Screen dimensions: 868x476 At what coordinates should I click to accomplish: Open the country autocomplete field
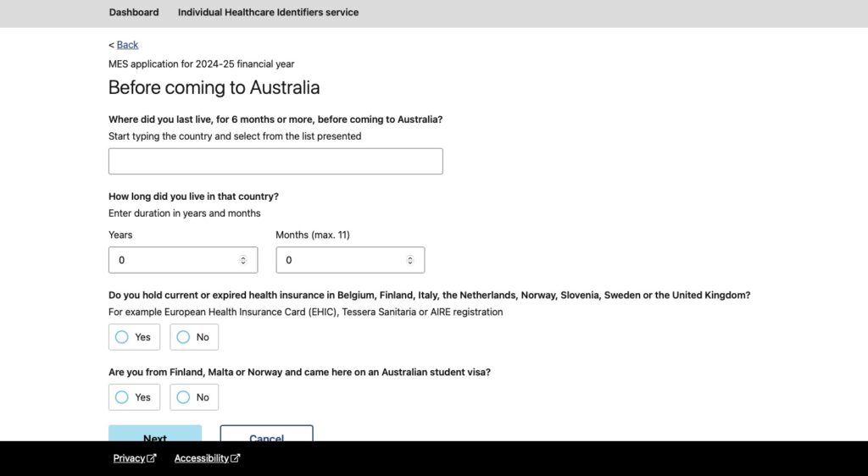275,162
